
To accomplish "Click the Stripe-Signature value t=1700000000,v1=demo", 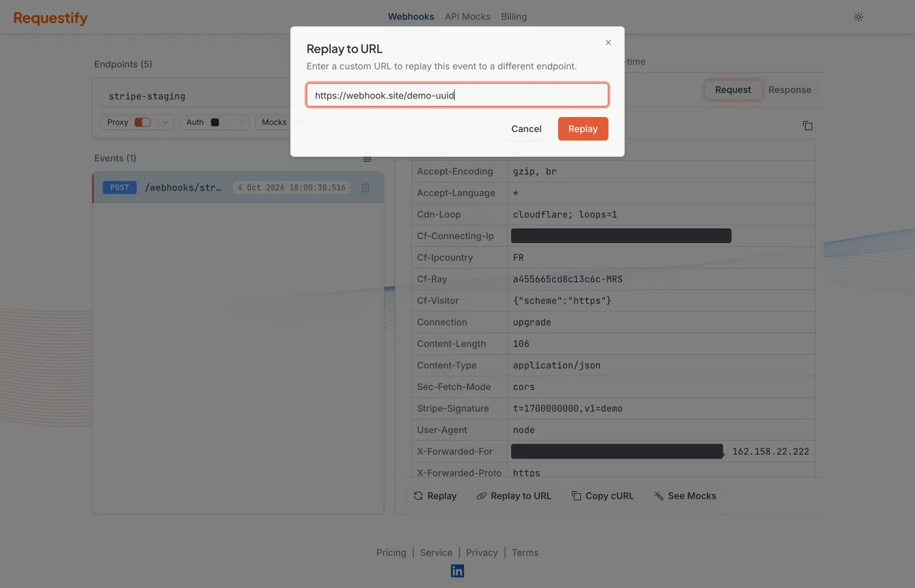I will 567,409.
